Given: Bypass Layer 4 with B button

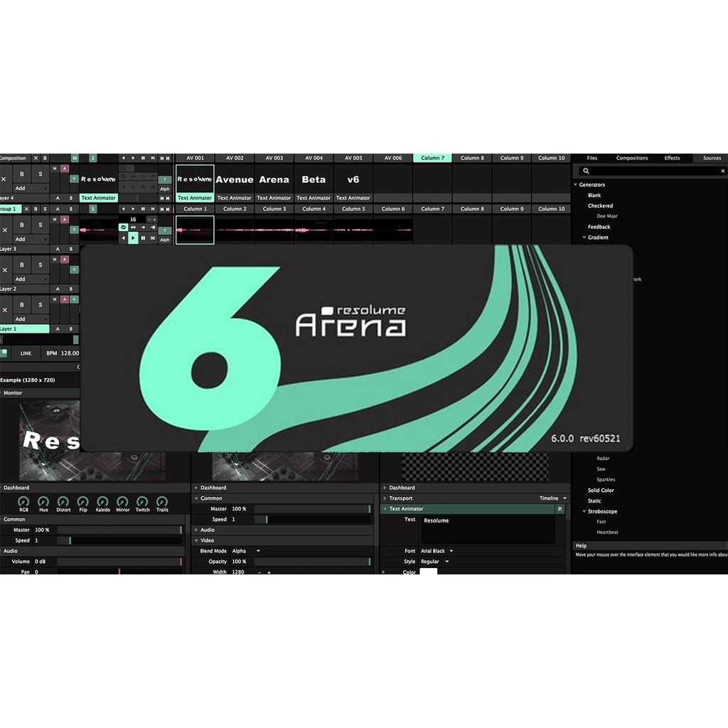Looking at the screenshot, I should pyautogui.click(x=22, y=174).
